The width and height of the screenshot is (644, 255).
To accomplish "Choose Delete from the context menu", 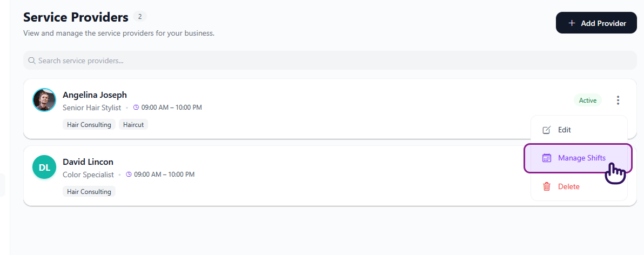I will click(x=568, y=186).
